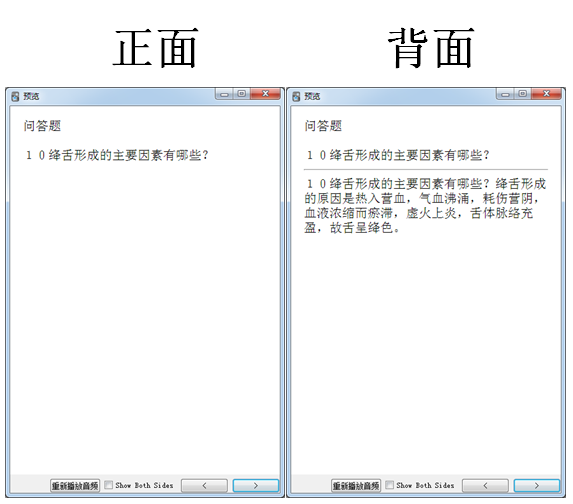Close the left preview window
The image size is (573, 504).
coord(266,94)
